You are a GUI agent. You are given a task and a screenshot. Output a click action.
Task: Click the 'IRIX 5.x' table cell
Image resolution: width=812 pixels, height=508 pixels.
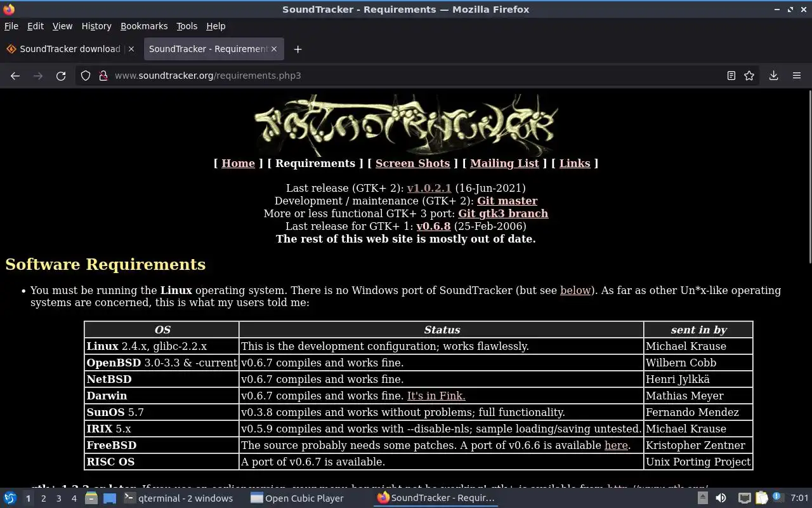[162, 429]
